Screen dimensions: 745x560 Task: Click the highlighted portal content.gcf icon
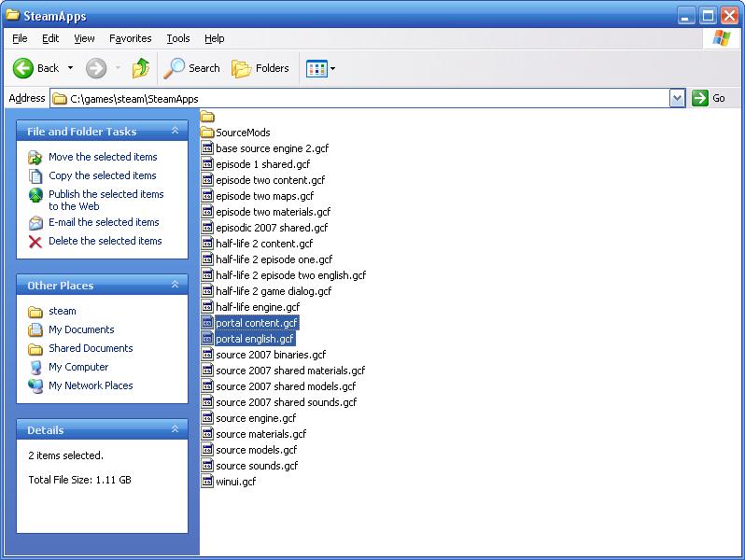pyautogui.click(x=207, y=323)
